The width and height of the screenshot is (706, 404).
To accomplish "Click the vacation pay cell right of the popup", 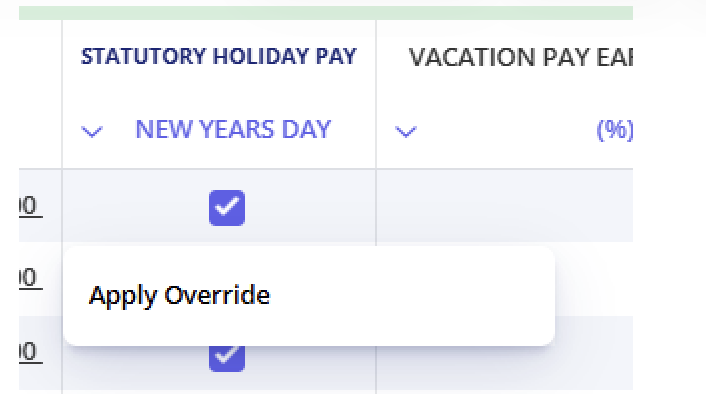I will 594,280.
